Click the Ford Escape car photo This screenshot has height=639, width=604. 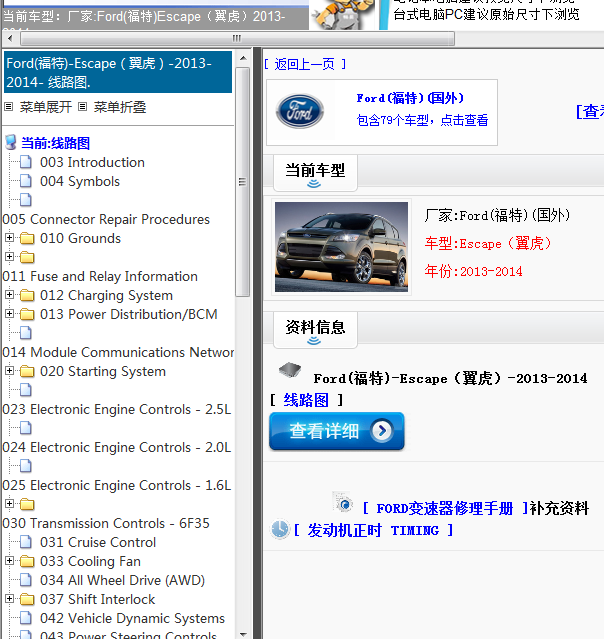[341, 247]
